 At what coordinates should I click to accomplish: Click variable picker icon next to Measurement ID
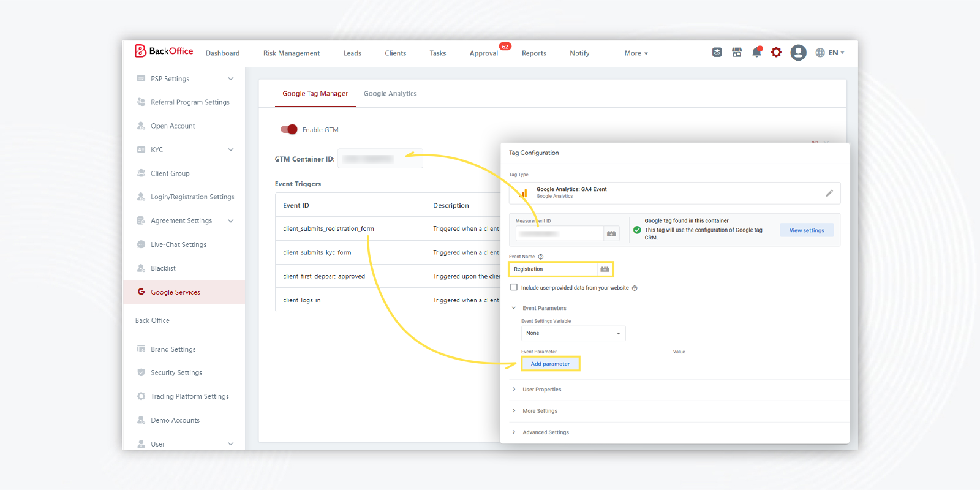click(x=611, y=233)
